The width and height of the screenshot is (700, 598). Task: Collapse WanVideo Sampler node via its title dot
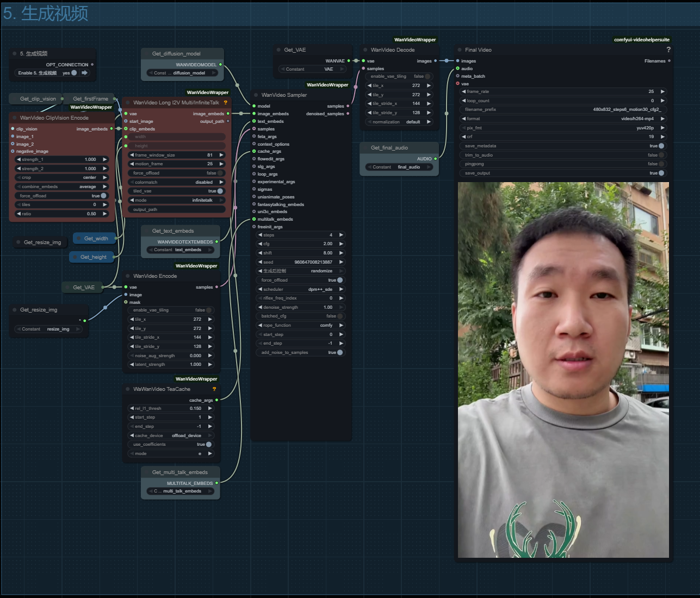click(256, 95)
